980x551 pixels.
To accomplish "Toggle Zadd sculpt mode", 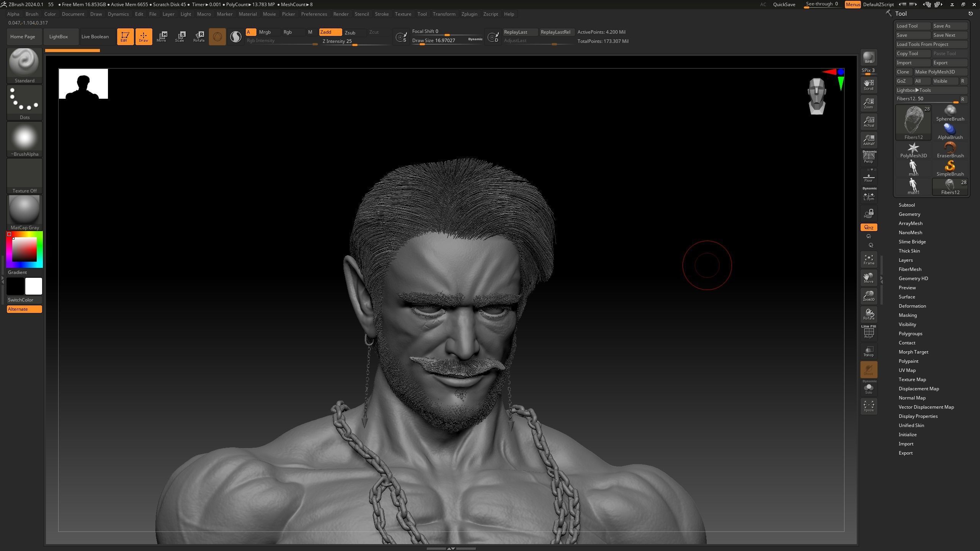I will (x=330, y=32).
